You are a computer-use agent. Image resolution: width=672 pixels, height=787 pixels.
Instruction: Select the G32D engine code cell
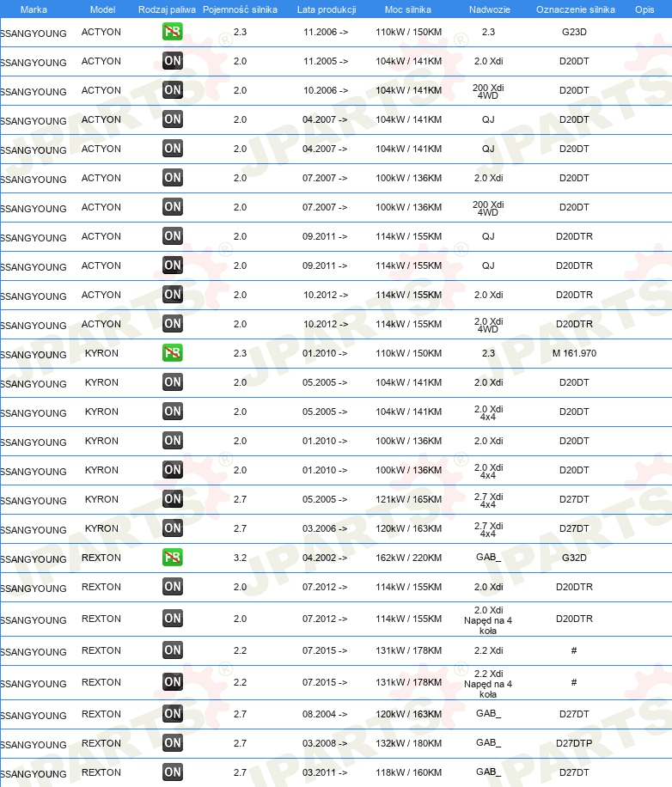[x=574, y=558]
